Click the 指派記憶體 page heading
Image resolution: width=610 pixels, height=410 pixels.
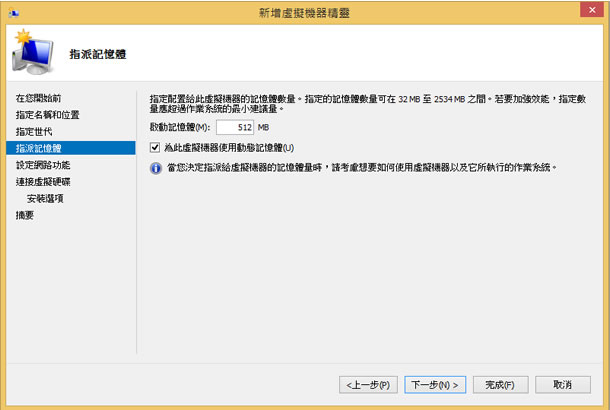98,54
